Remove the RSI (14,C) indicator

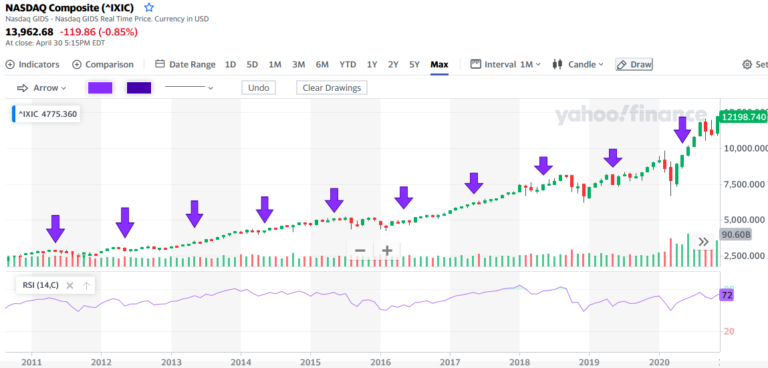coord(70,285)
